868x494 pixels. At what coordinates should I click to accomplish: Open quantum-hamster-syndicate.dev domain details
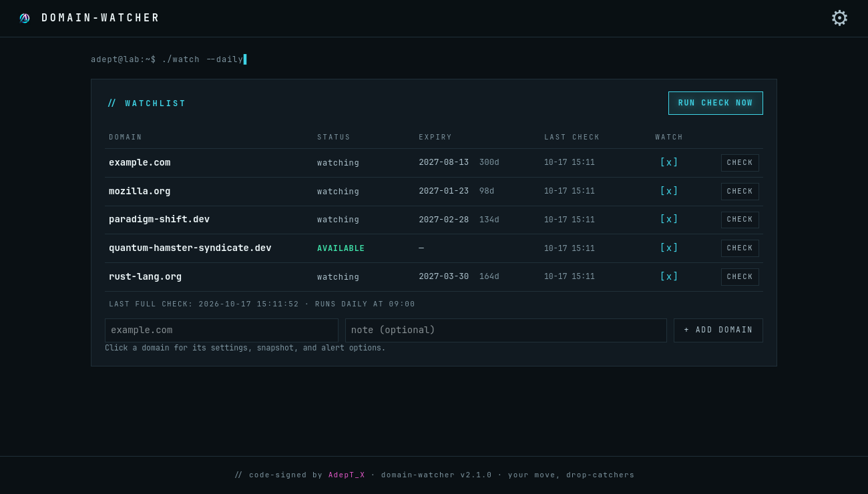(190, 248)
